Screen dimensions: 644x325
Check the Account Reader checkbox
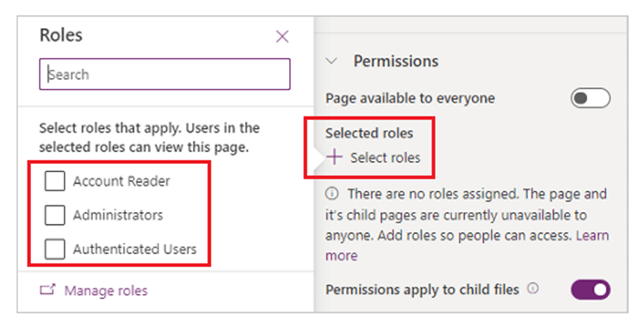55,181
